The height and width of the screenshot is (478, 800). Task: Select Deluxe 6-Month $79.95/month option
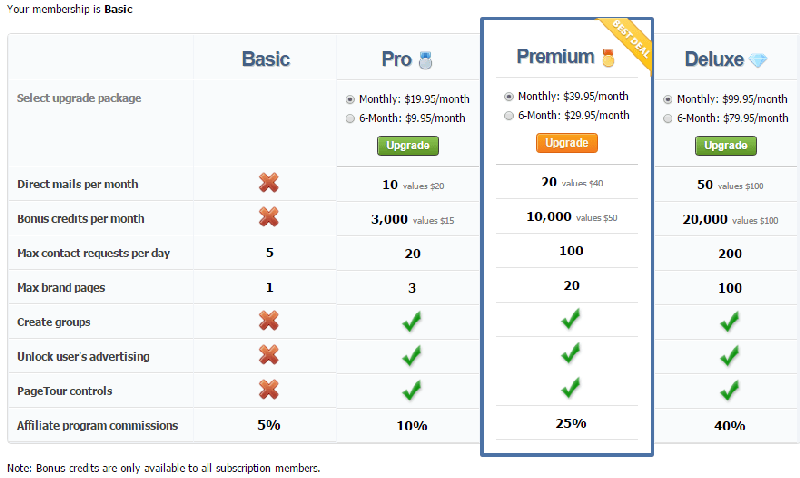pos(668,118)
